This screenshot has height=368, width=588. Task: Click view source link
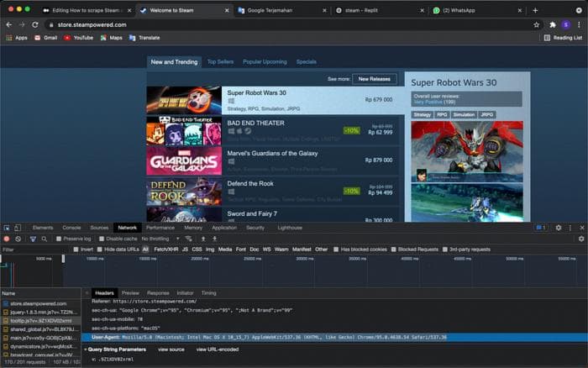point(171,350)
